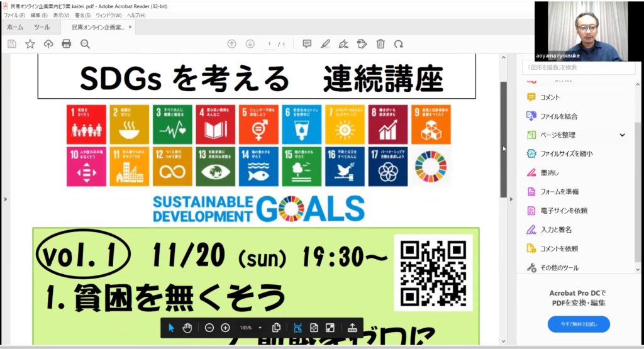644x349 pixels.
Task: Switch to the ツール tab
Action: 42,28
